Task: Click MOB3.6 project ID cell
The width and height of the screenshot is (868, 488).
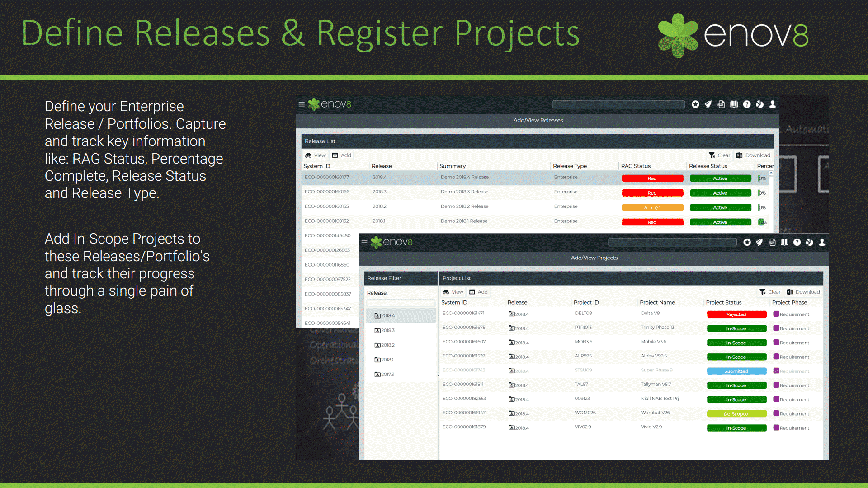Action: tap(583, 342)
